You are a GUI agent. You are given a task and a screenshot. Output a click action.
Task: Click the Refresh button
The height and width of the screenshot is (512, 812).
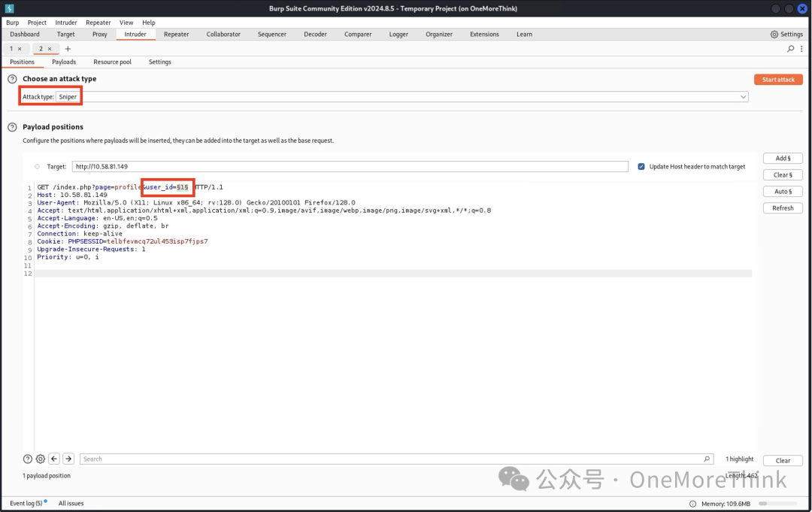pos(783,208)
